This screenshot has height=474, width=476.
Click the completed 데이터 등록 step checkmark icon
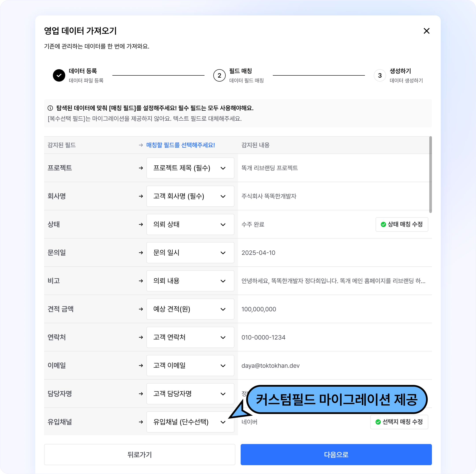[59, 75]
